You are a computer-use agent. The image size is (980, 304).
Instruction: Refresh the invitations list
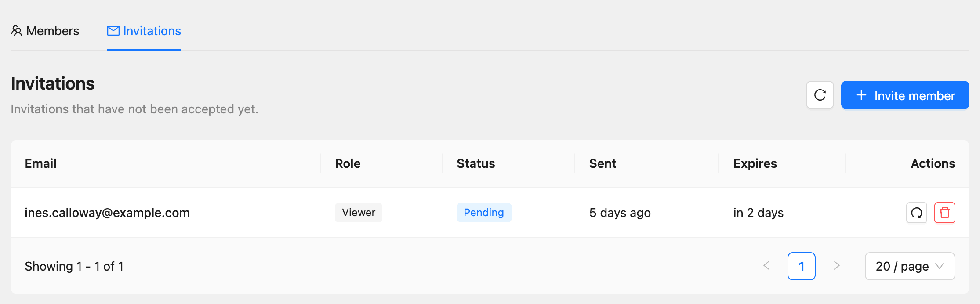coord(820,95)
